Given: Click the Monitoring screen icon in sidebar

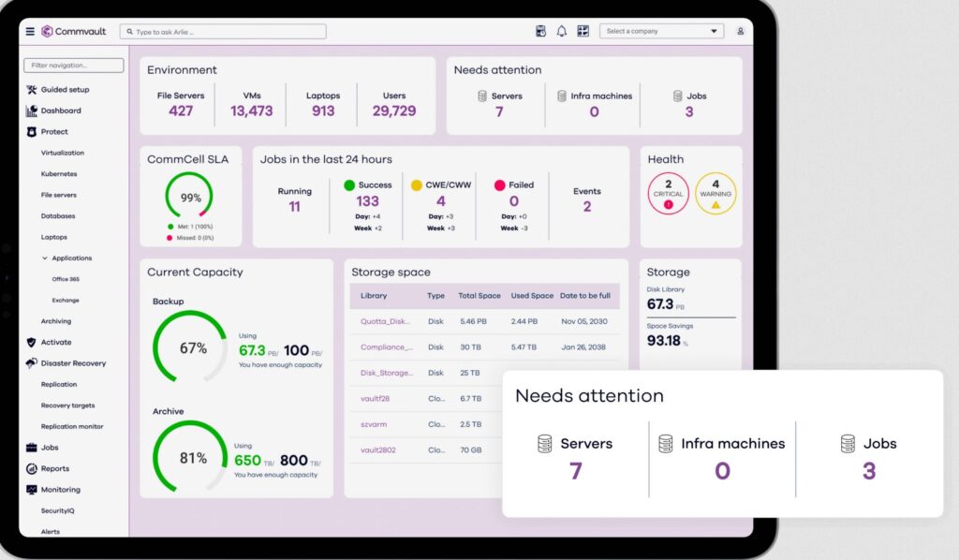Looking at the screenshot, I should click(32, 490).
